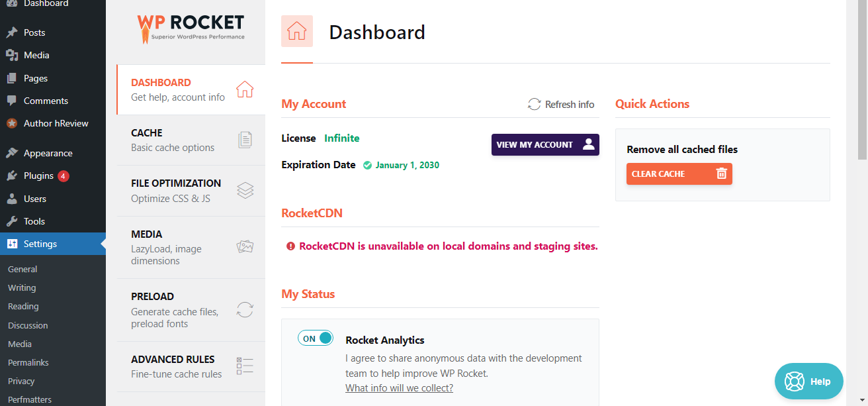Click the Advanced Rules checklist icon
The width and height of the screenshot is (868, 406).
click(x=245, y=366)
